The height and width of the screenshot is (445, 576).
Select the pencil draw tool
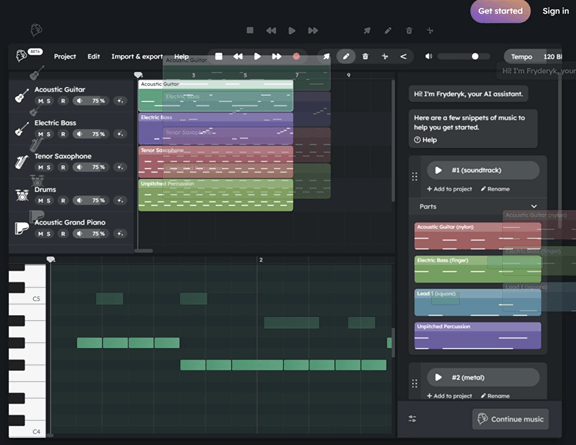coord(346,57)
